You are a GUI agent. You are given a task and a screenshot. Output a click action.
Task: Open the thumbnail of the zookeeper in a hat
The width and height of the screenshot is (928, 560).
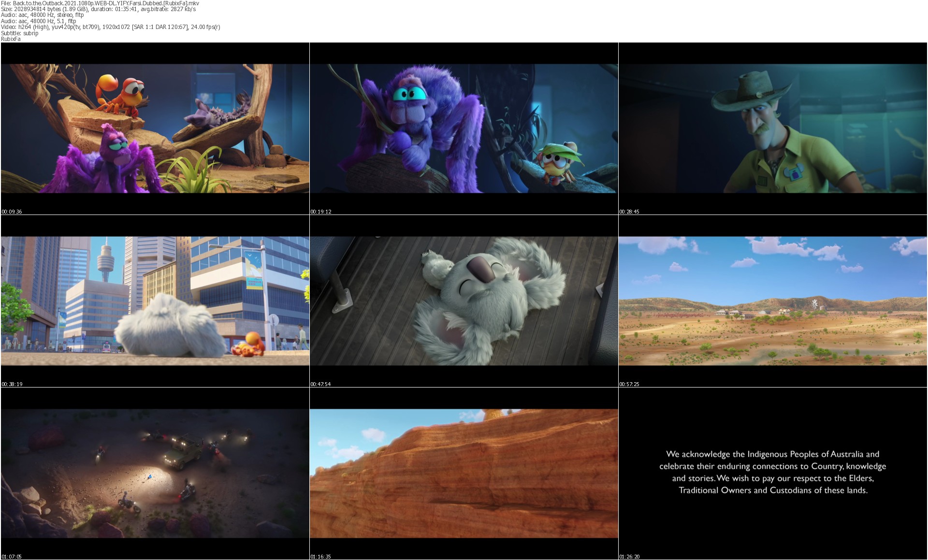click(x=773, y=129)
